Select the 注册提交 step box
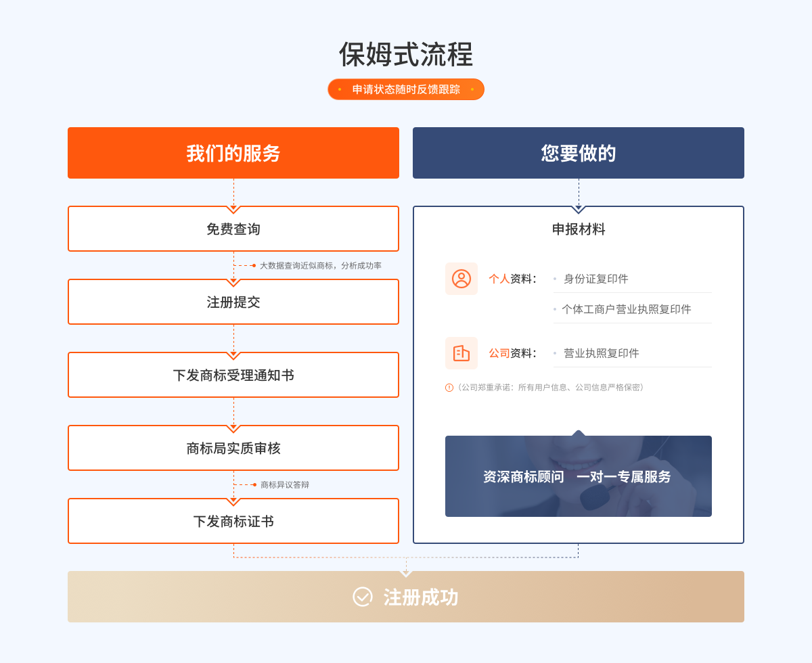The width and height of the screenshot is (812, 663). [233, 302]
